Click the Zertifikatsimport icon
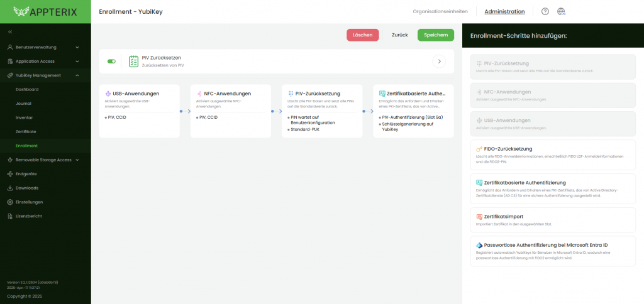 (x=479, y=216)
